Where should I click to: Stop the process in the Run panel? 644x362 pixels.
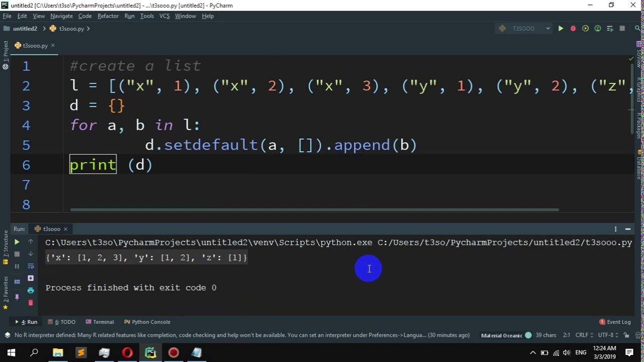[17, 254]
